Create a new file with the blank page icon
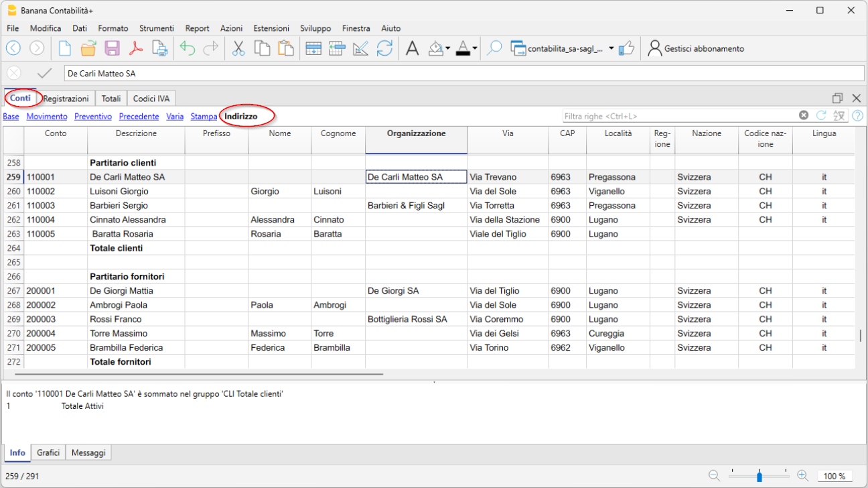 (x=64, y=48)
